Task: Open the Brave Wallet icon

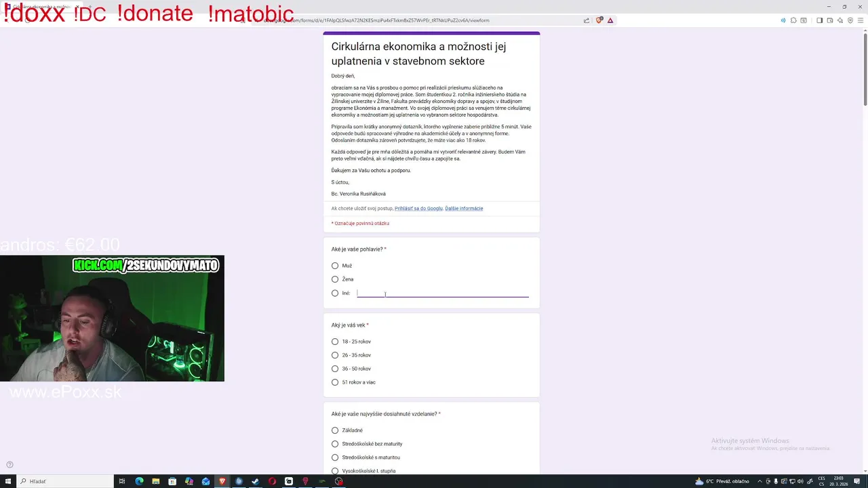Action: pyautogui.click(x=830, y=20)
